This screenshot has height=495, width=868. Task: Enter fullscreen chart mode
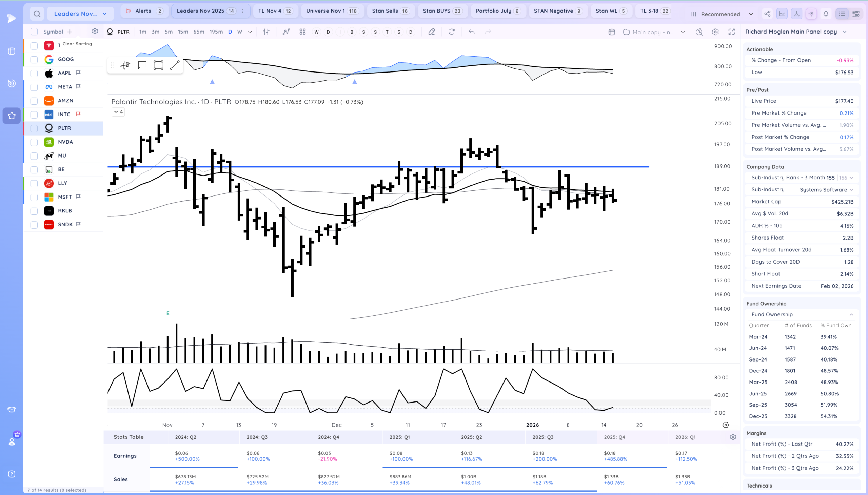click(x=732, y=32)
